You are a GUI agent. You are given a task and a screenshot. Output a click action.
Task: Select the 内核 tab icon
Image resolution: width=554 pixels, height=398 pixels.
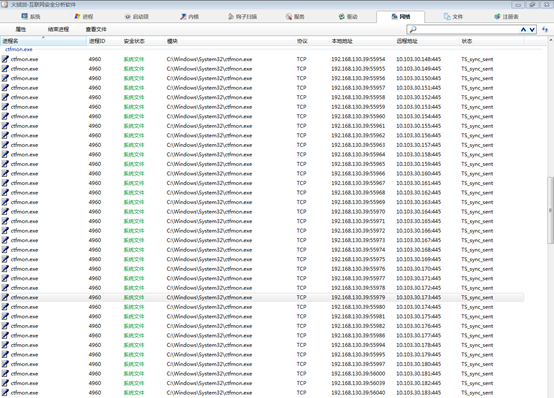click(x=183, y=17)
